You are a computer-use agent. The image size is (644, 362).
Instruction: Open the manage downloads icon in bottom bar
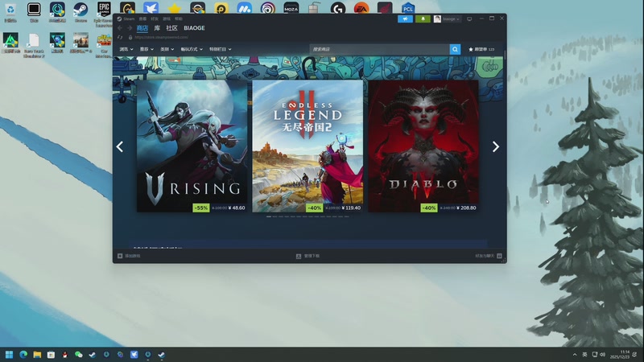[x=299, y=256]
